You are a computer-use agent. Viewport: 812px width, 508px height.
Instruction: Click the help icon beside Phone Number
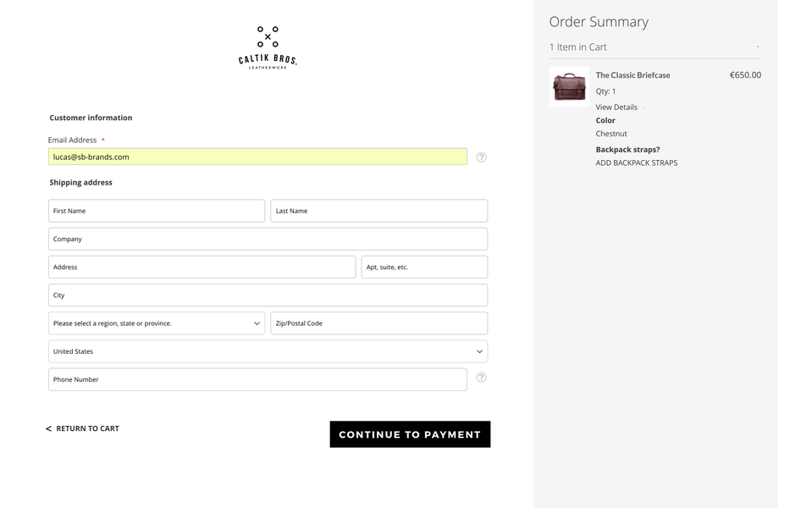(x=481, y=378)
